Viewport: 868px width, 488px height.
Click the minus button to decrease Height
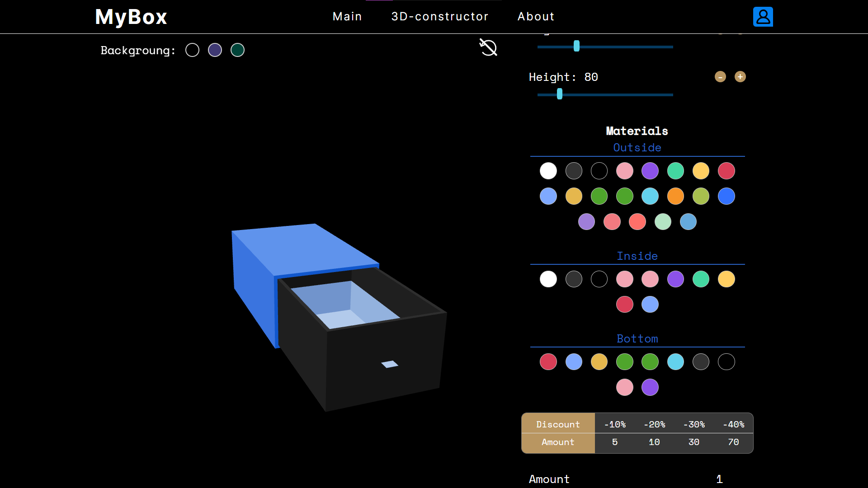[x=720, y=77]
